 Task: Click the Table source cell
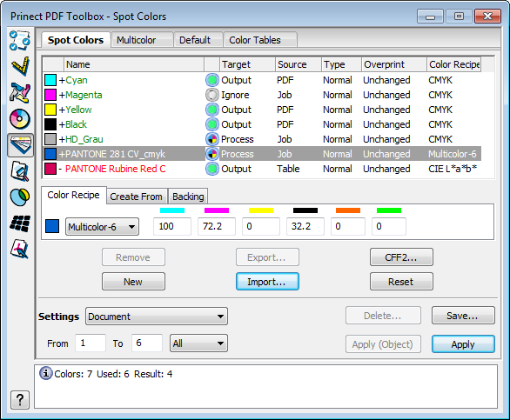click(x=288, y=169)
